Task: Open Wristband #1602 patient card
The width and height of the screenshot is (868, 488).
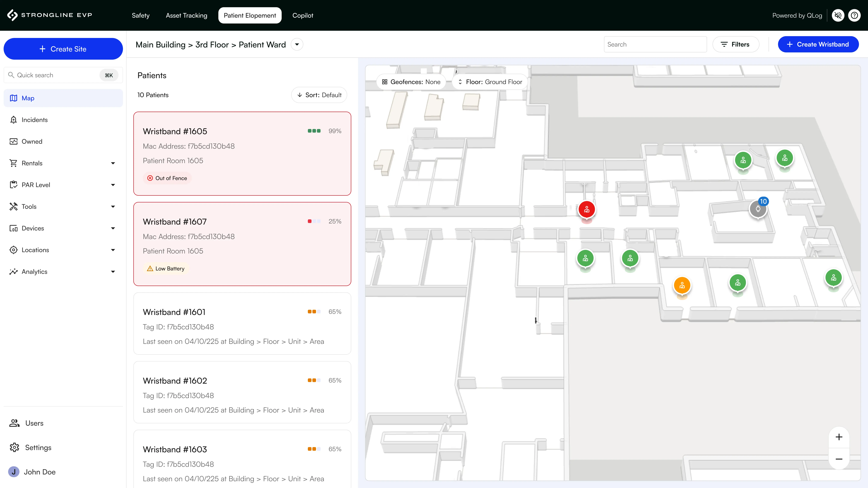Action: coord(242,392)
